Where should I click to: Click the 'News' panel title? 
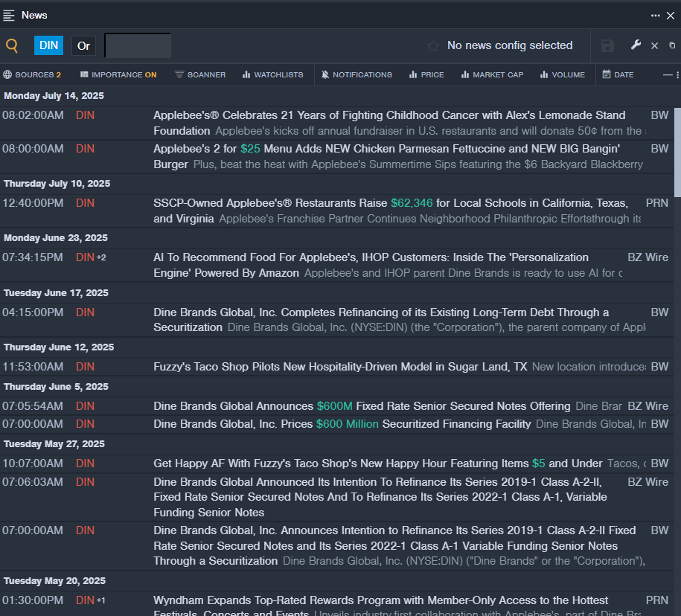[34, 15]
